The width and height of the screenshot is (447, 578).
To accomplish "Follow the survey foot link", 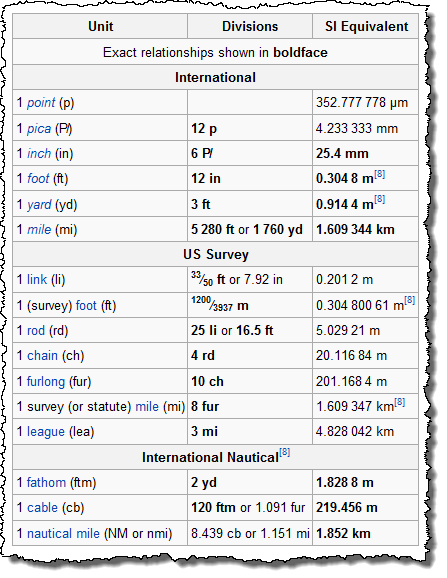I will coord(86,306).
